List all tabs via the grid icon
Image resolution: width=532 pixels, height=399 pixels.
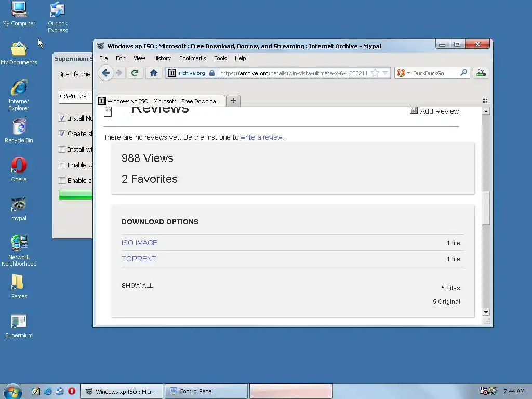485,101
